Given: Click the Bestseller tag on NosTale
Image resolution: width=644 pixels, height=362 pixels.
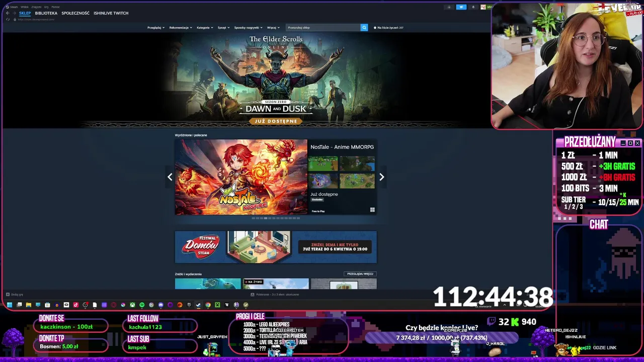Looking at the screenshot, I should (317, 200).
